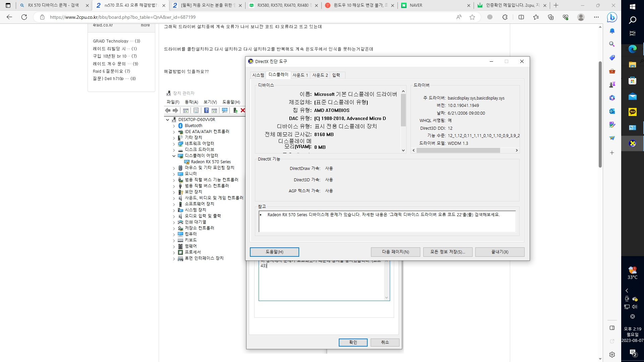Click driver info horizontal scrollbar
The height and width of the screenshot is (362, 644).
tap(458, 150)
